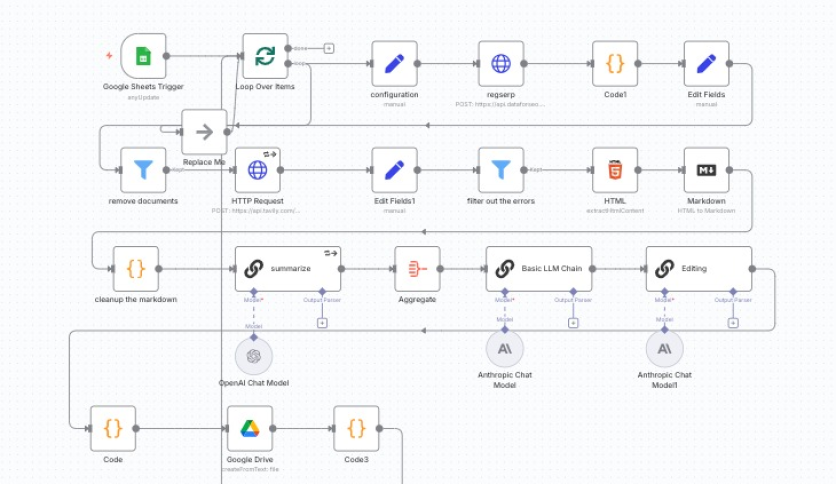Viewport: 836px width, 484px height.
Task: Open the Basic LLM Chain node
Action: [x=538, y=269]
